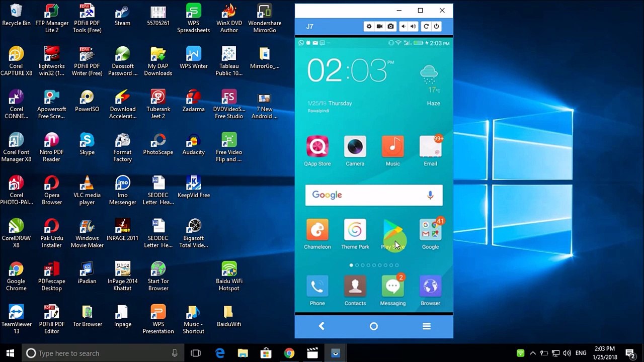Open the QApp Store app on the phone
Viewport: 644px width, 362px height.
(317, 151)
